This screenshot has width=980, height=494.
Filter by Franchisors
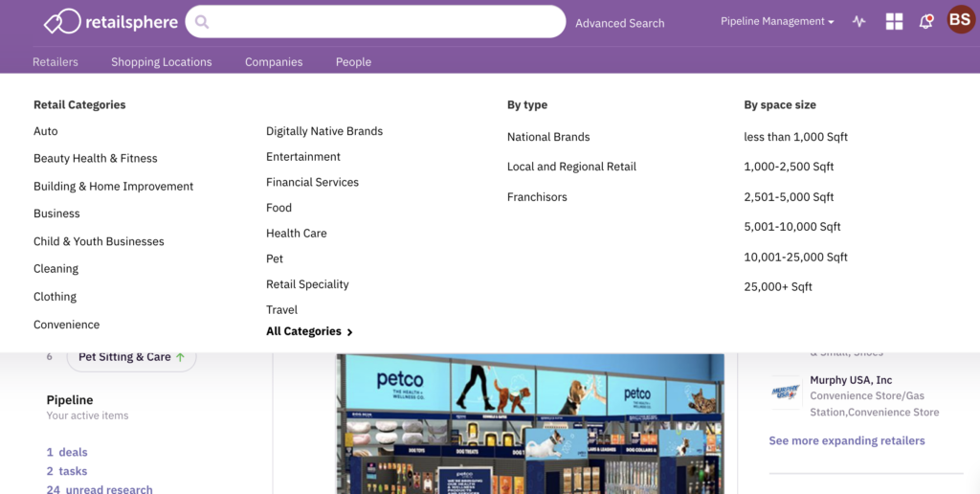pos(538,197)
